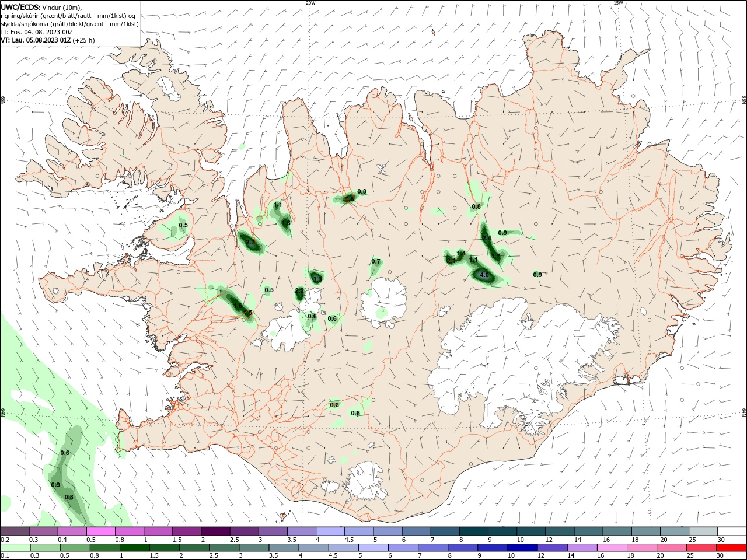Select the 0.5 green swatch in bottom row
This screenshot has width=747, height=560.
(x=75, y=548)
